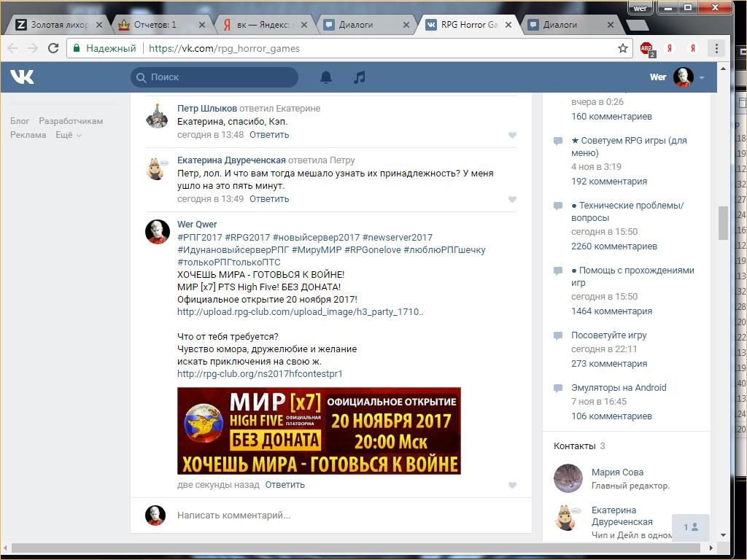Viewport: 747px width, 560px height.
Task: Open Мария Сова contact profile
Action: (x=617, y=472)
